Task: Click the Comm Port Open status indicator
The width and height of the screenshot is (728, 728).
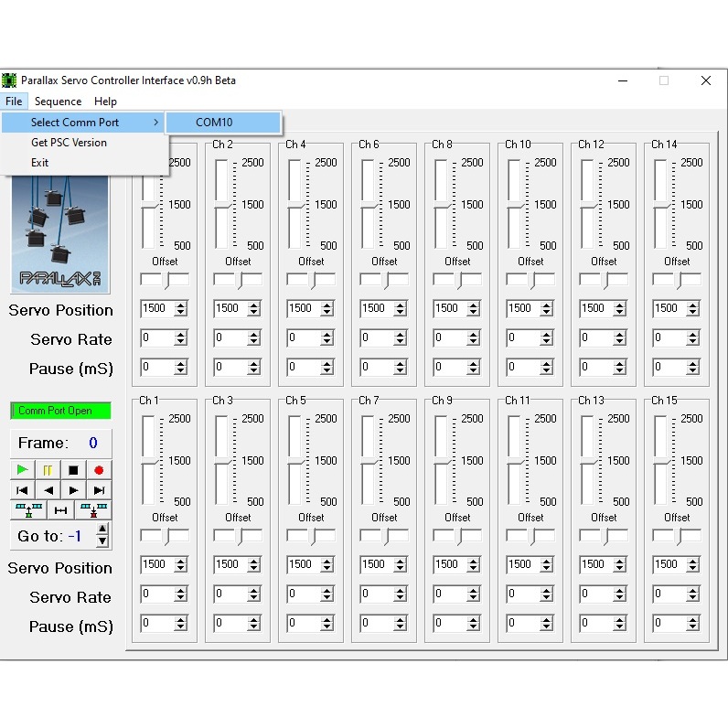Action: tap(61, 411)
